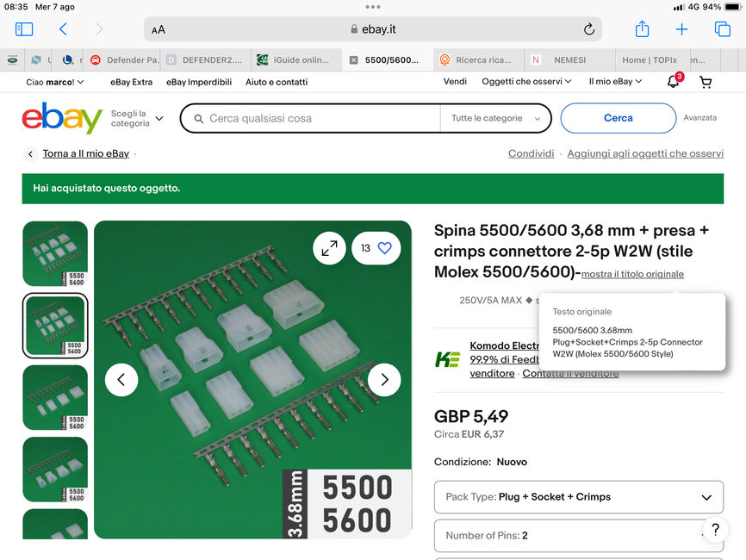The image size is (746, 560).
Task: Select the first product thumbnail
Action: point(55,253)
